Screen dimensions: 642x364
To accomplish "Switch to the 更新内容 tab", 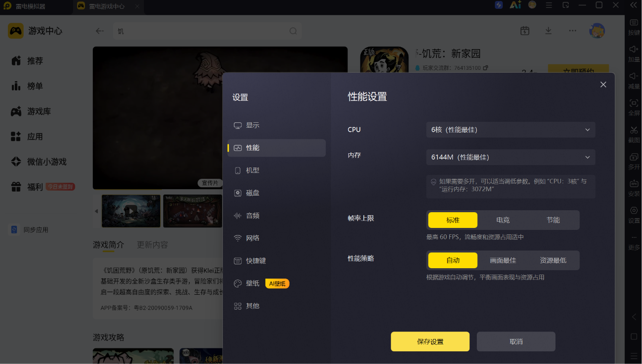I will tap(152, 245).
